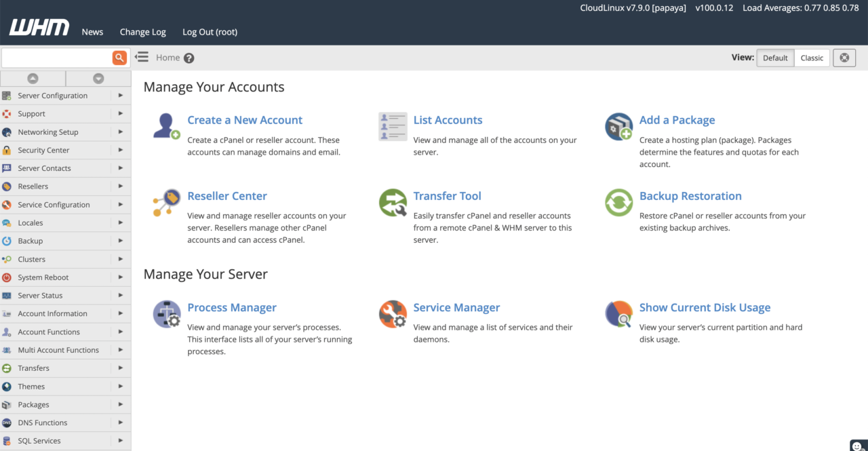
Task: Open Add a Package using its package icon
Action: pyautogui.click(x=618, y=126)
